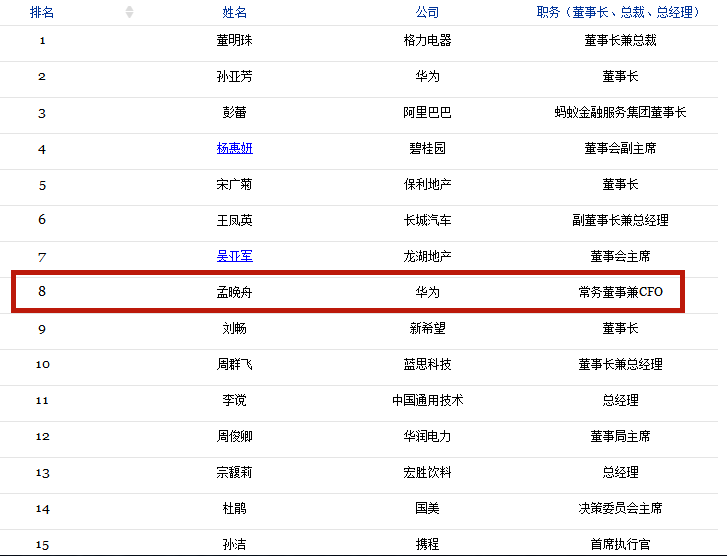Click the 排名 column header
The width and height of the screenshot is (727, 556).
(x=42, y=13)
